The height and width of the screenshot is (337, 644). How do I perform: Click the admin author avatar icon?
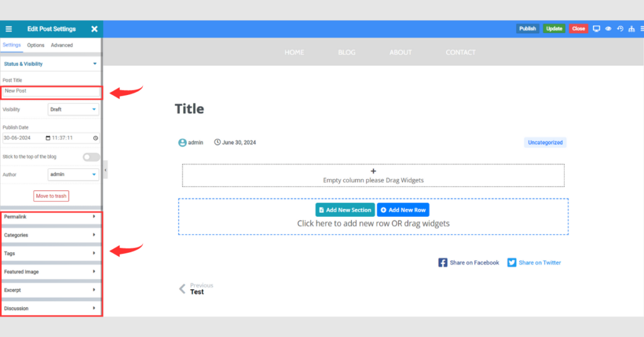point(182,143)
